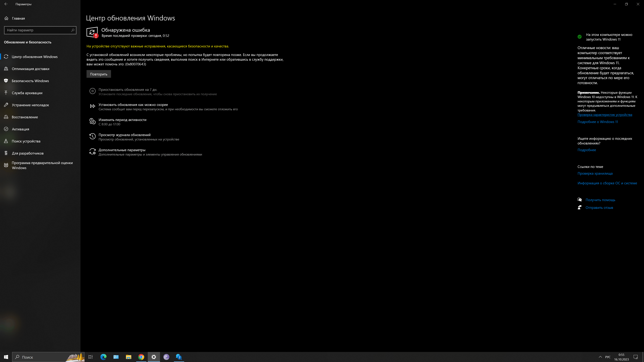Click the history icon for update log

93,136
